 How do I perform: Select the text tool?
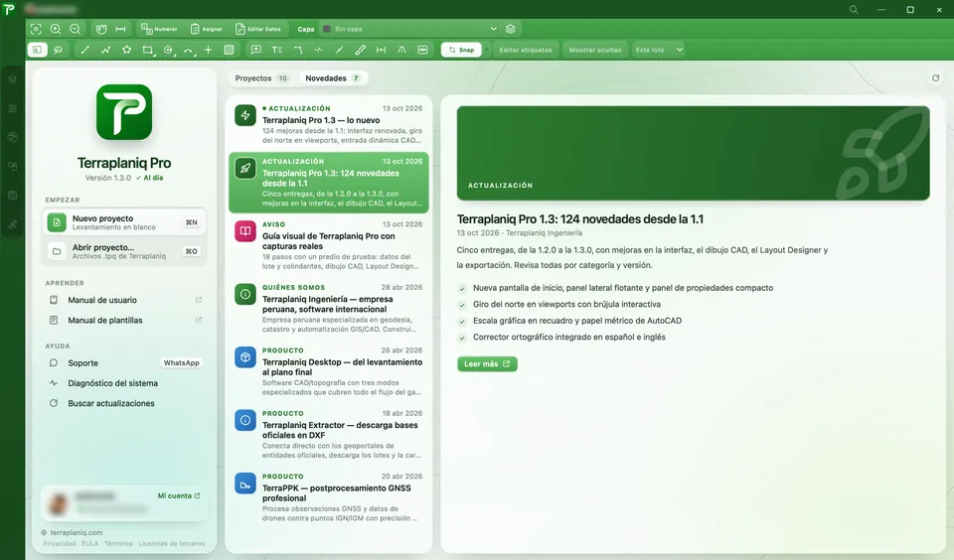pos(277,50)
